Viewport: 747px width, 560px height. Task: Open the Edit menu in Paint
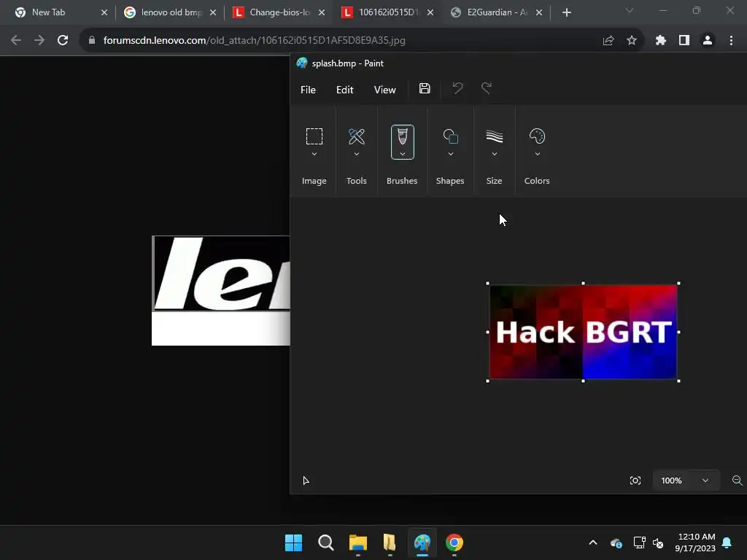point(344,90)
